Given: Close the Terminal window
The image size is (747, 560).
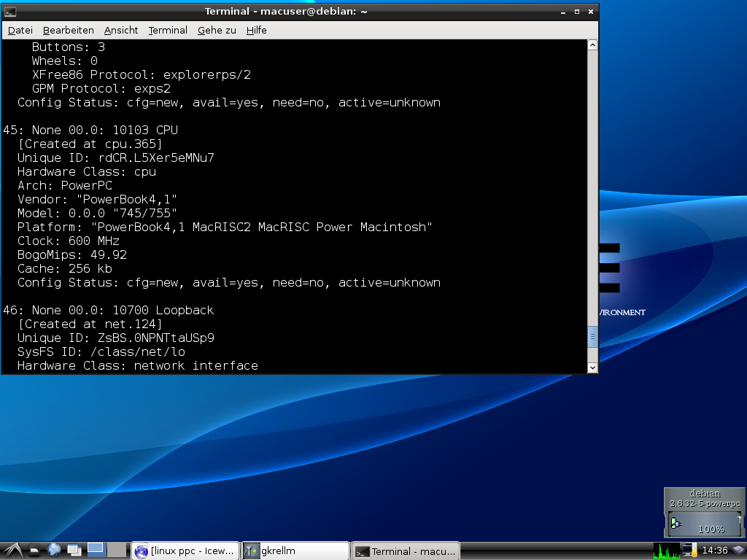Looking at the screenshot, I should pos(590,12).
